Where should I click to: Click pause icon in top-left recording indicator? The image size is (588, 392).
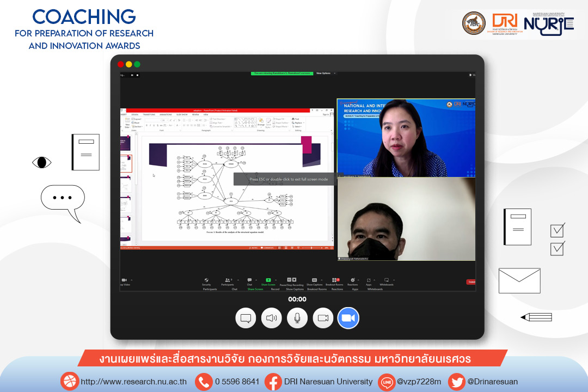coord(132,75)
